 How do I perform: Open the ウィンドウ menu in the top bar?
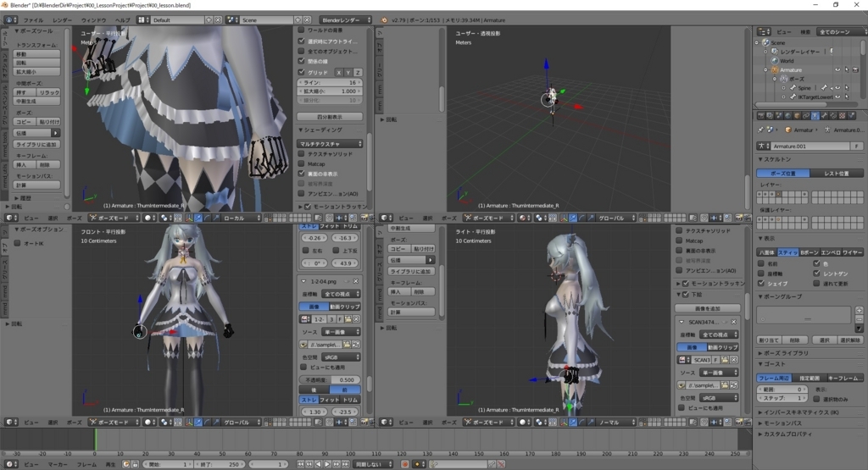tap(93, 20)
